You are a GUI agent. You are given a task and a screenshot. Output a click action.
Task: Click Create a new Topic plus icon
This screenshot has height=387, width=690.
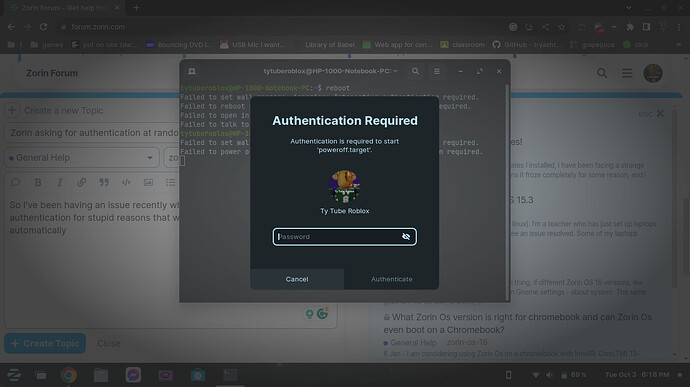12,110
